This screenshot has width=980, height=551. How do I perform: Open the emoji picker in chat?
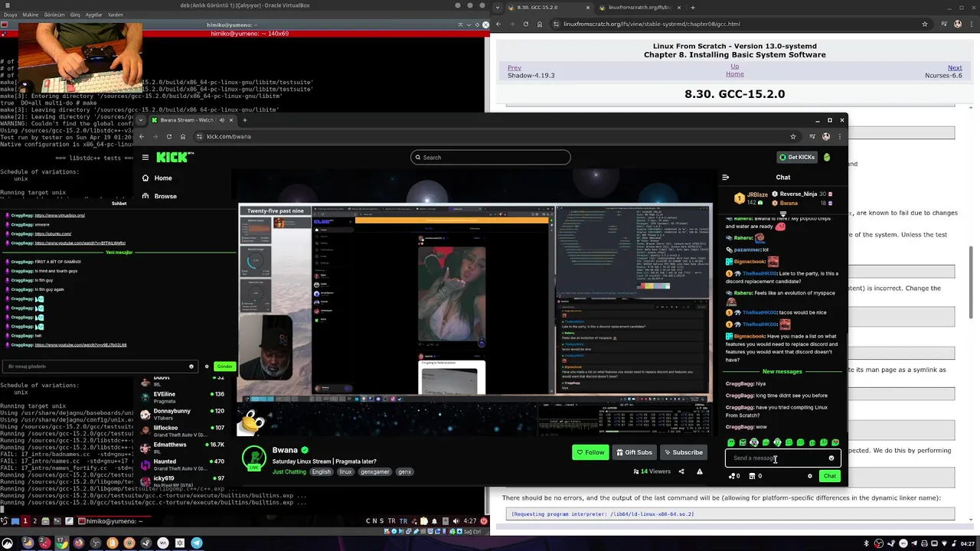point(831,458)
